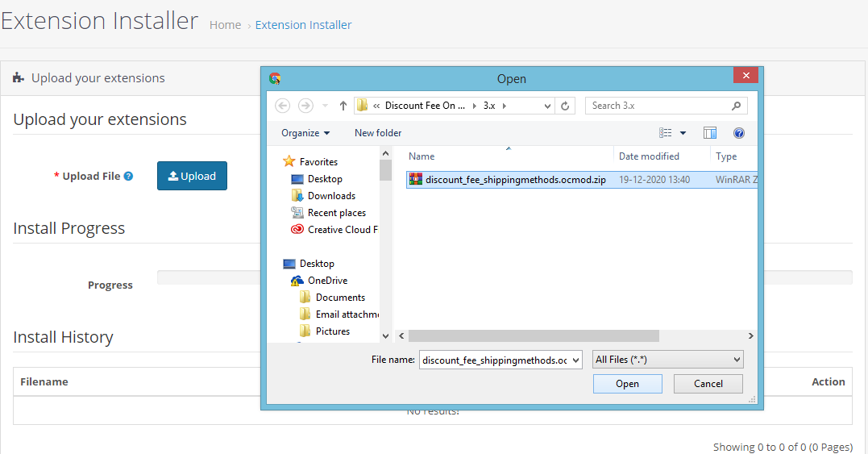Sort by Type column header

[x=725, y=156]
